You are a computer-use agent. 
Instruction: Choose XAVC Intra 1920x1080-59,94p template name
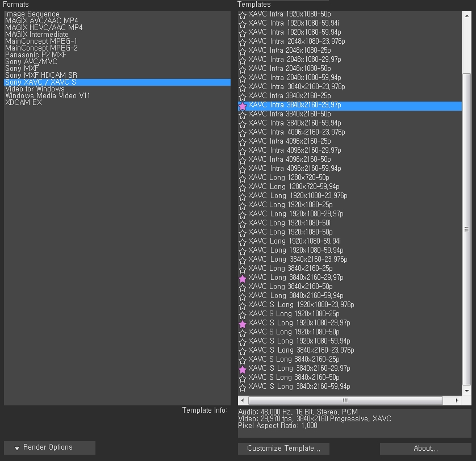point(294,32)
